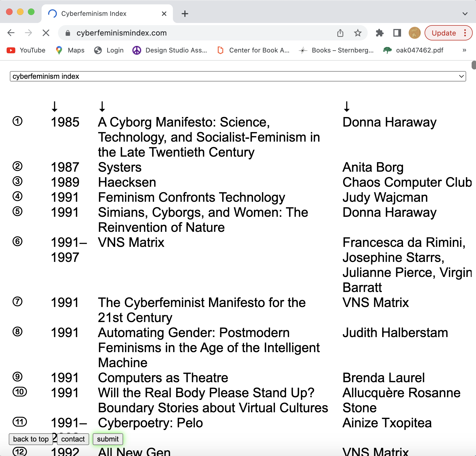Open Design Studio Ass... bookmark
Screen dimensions: 476x456
pyautogui.click(x=170, y=50)
